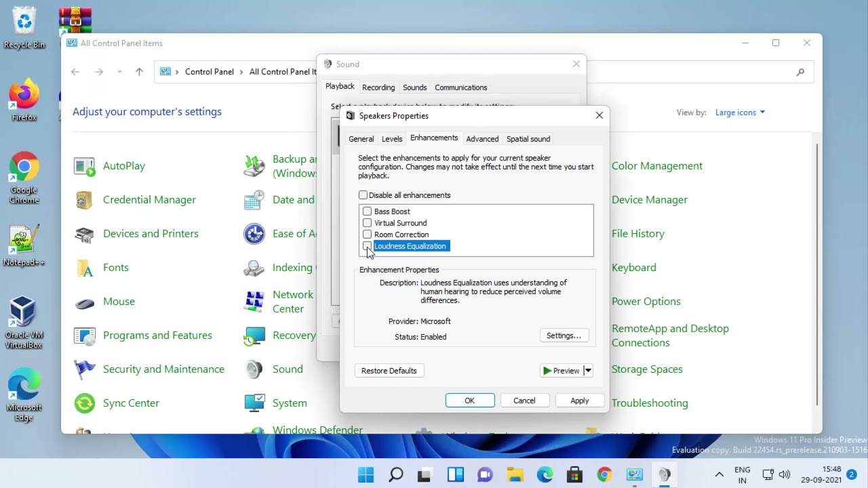Open Sync Center icon
Viewport: 868px width, 488px height.
[x=85, y=403]
